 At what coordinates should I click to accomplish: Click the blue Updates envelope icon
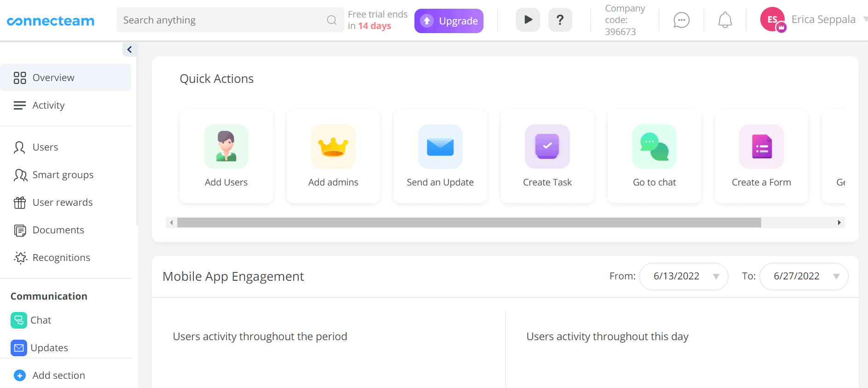pos(19,348)
